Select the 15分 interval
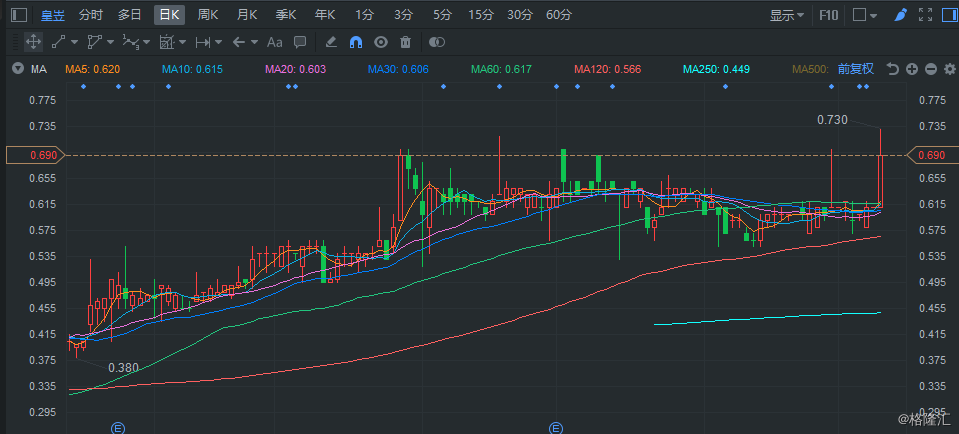 (481, 15)
